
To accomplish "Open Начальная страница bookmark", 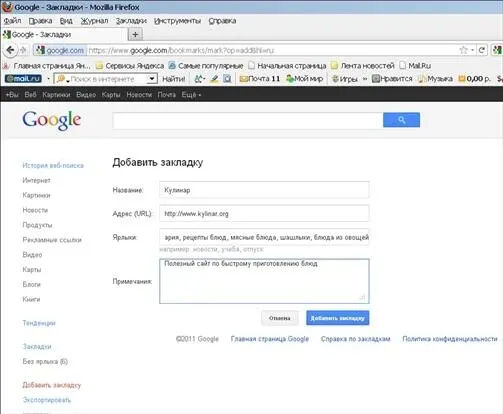I will pyautogui.click(x=287, y=66).
